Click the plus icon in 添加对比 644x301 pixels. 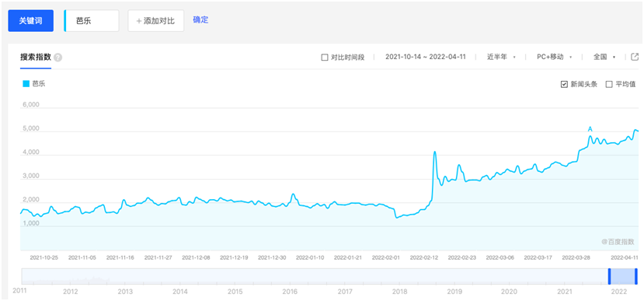click(x=139, y=21)
